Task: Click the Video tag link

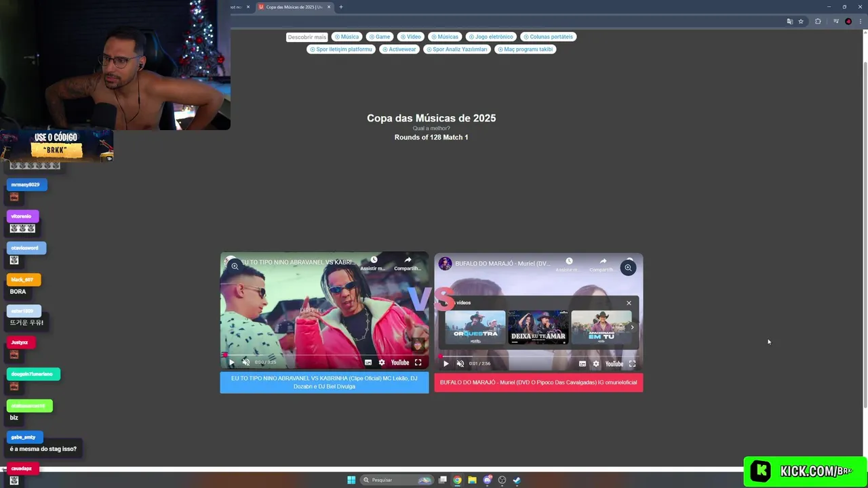Action: (410, 37)
